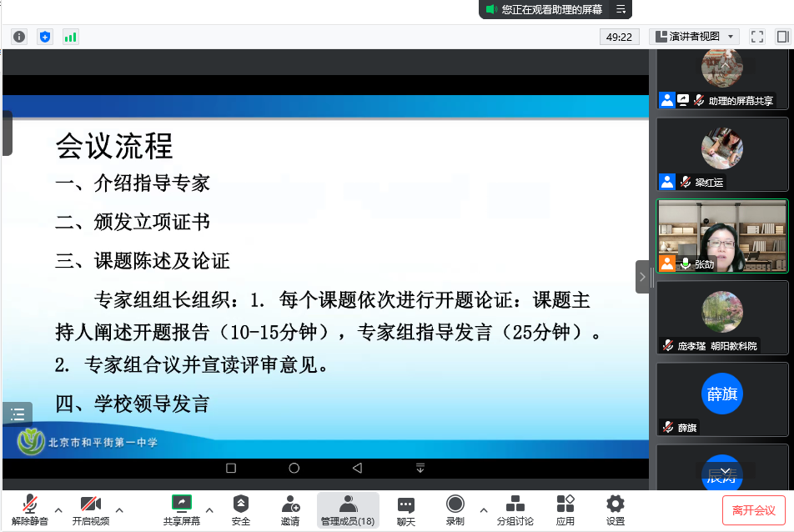This screenshot has width=794, height=532.
Task: Click the meeting info icon
Action: tap(19, 37)
